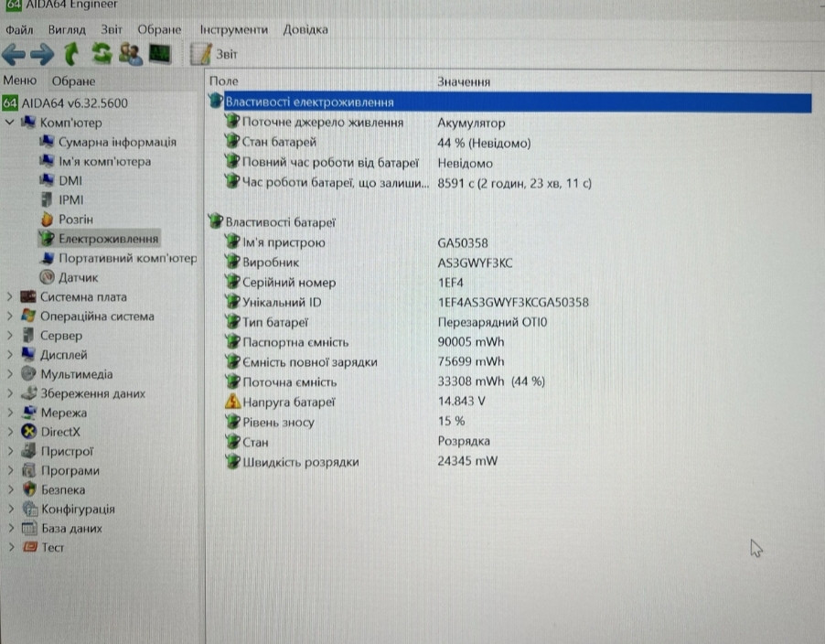This screenshot has height=644, width=825.
Task: Open the Файл menu
Action: (18, 29)
